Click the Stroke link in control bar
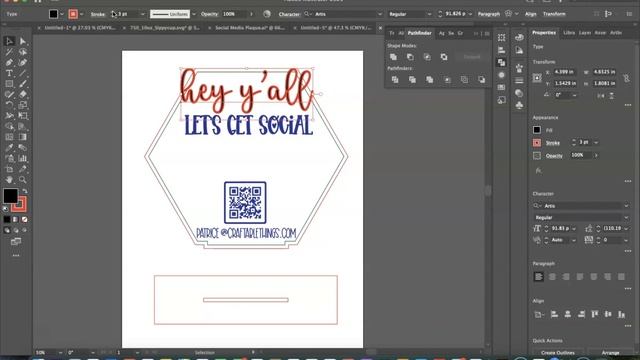Image resolution: width=640 pixels, height=360 pixels. point(98,14)
